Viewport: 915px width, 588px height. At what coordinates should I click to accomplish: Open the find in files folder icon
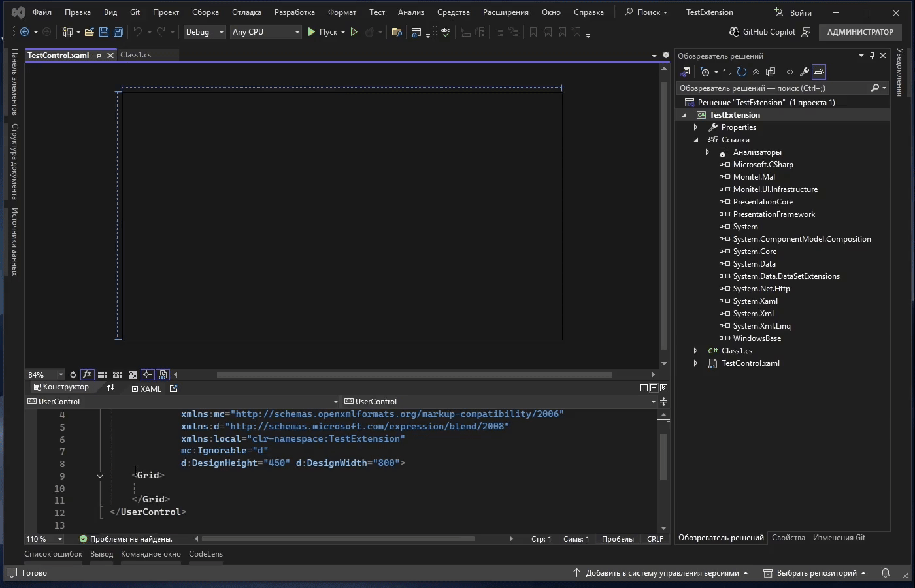(396, 32)
